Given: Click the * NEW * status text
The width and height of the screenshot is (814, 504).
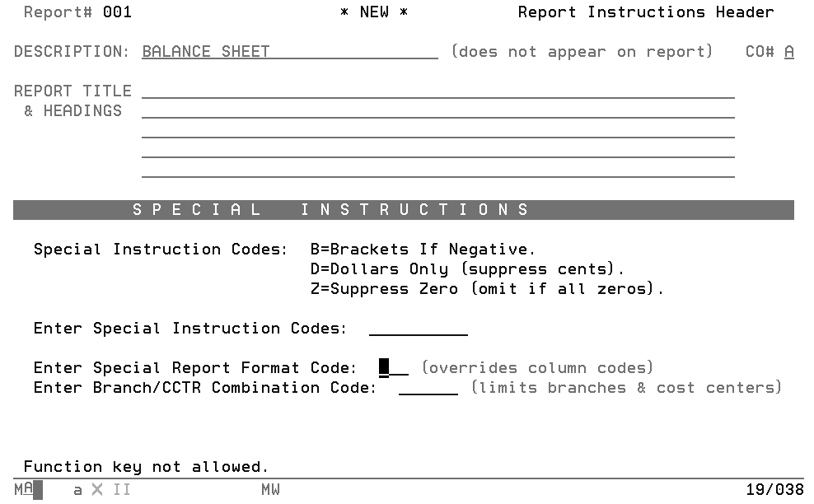Looking at the screenshot, I should pos(374,12).
